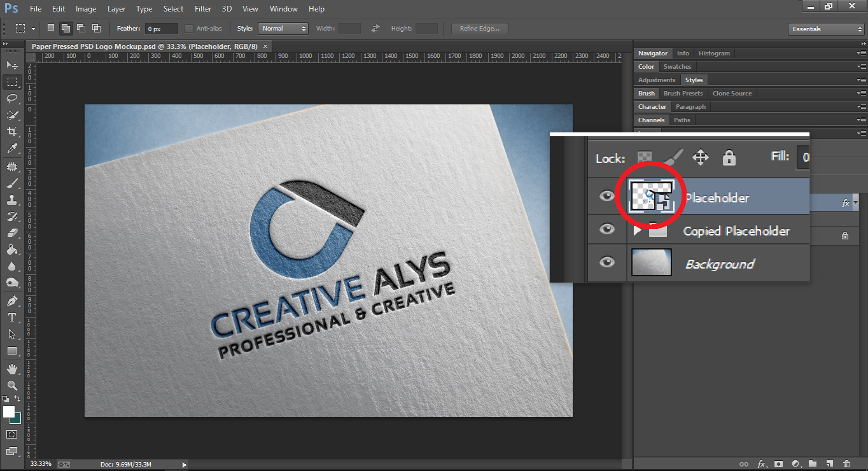Click the lock all icon in Layers
The image size is (868, 471).
[729, 157]
